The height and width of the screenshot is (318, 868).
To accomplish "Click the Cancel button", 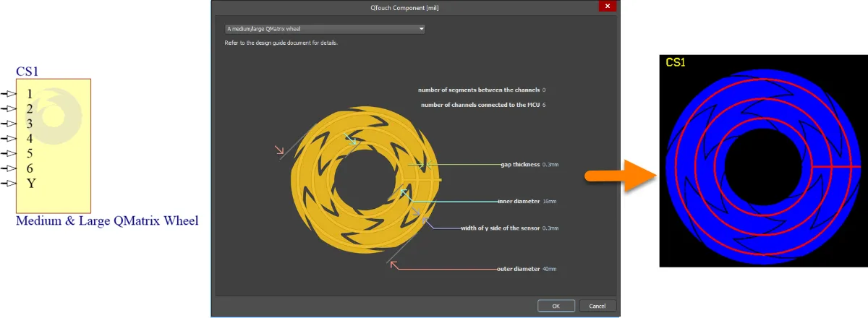I will (597, 306).
